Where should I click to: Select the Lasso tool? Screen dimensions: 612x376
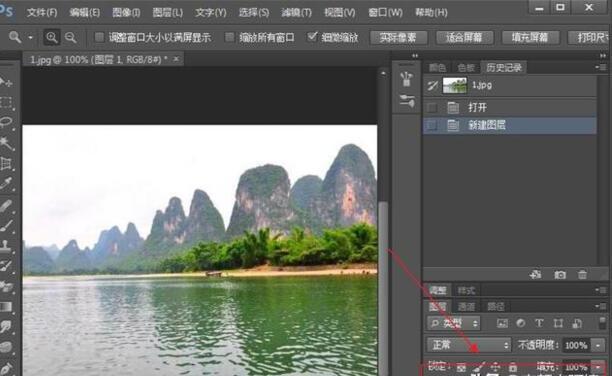click(6, 123)
